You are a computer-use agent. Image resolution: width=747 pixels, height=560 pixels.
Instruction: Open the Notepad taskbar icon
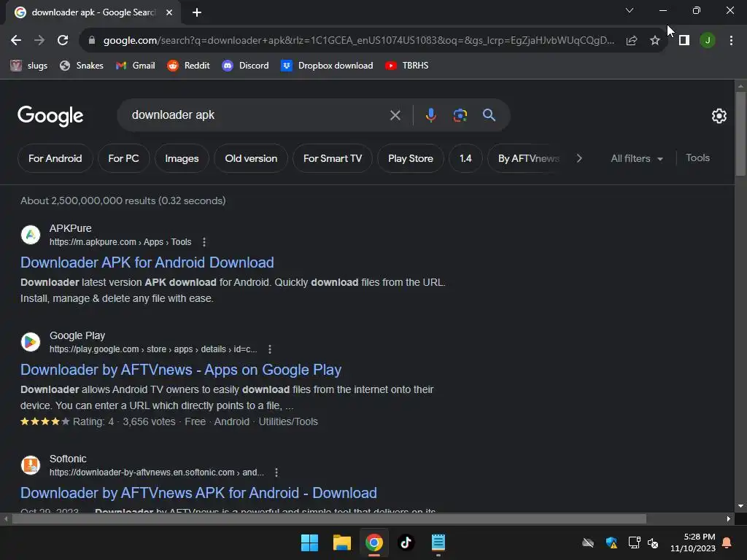438,542
